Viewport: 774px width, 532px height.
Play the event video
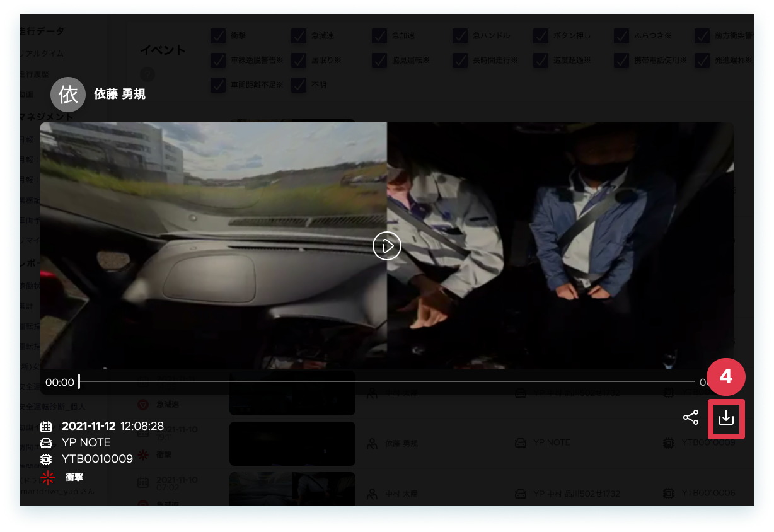(x=386, y=246)
